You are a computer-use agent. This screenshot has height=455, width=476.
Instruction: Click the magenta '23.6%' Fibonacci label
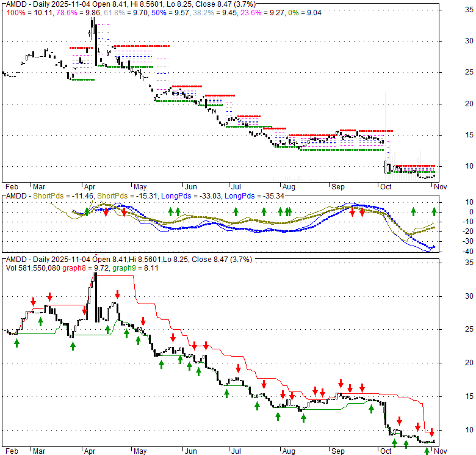pos(251,13)
